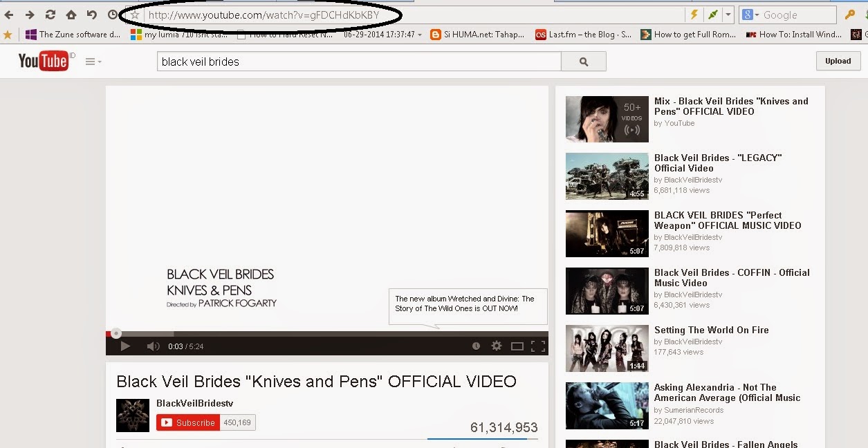Open 'by SumerianRecords' channel link

(x=689, y=410)
